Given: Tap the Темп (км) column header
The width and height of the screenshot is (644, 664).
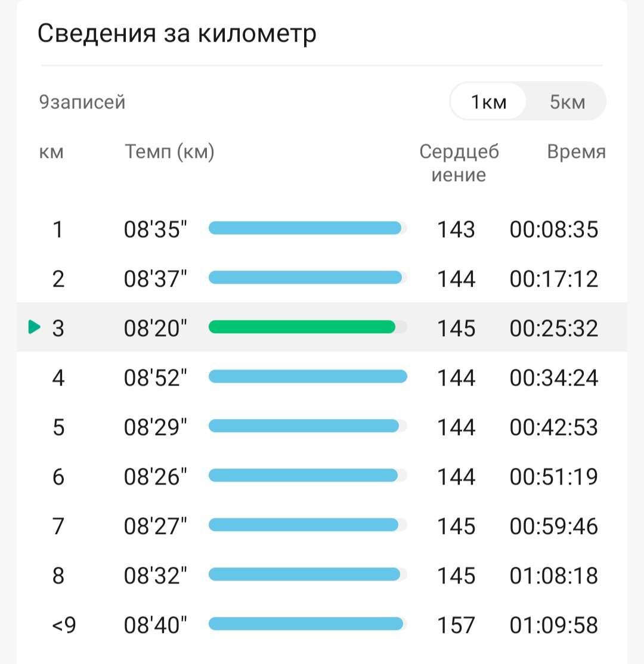Looking at the screenshot, I should point(169,151).
